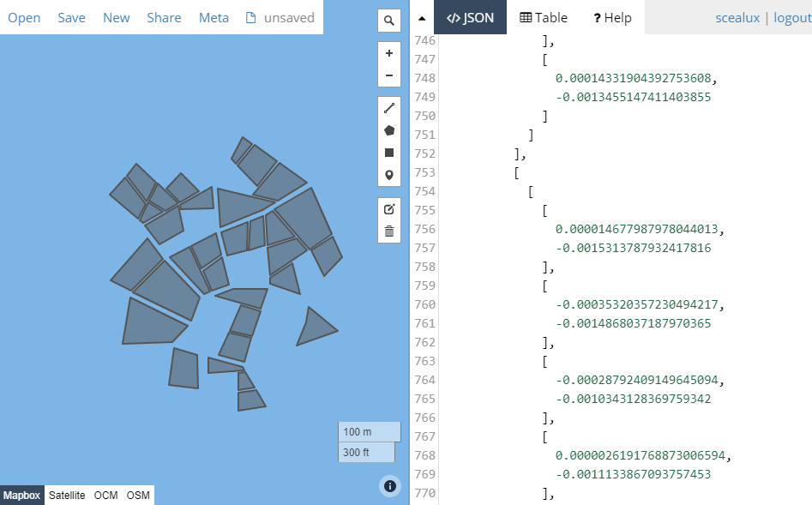Click coordinate value -0.0013455147411403855
This screenshot has width=812, height=505.
pos(634,97)
